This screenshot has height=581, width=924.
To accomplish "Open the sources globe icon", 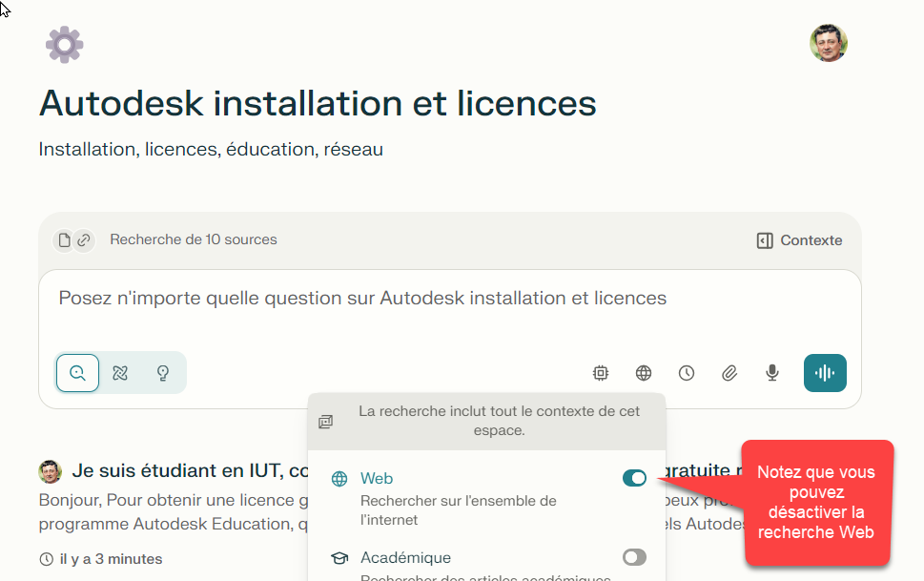I will pos(644,373).
